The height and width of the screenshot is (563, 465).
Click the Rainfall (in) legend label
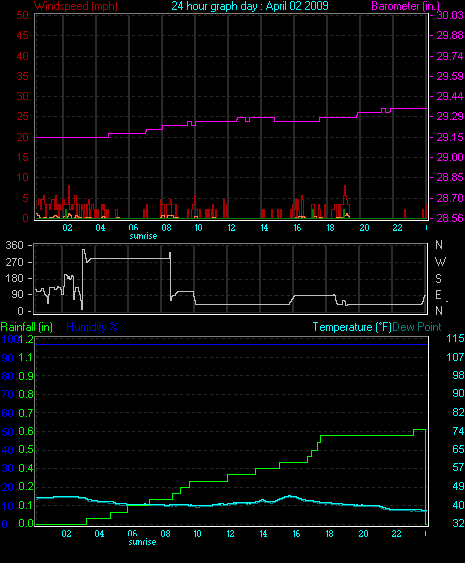coord(27,327)
